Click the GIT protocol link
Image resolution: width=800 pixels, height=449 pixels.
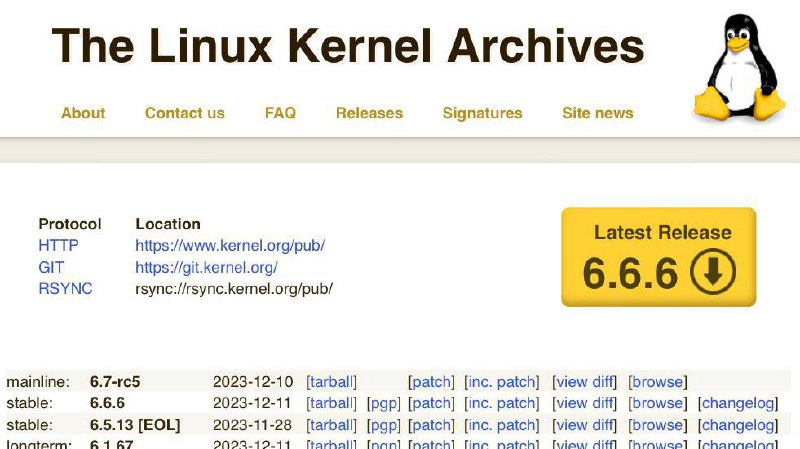coord(51,267)
